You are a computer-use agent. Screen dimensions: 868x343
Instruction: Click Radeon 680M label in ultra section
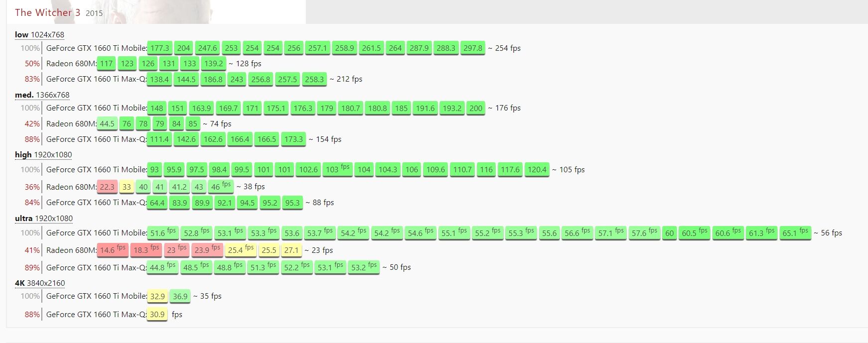tap(71, 250)
